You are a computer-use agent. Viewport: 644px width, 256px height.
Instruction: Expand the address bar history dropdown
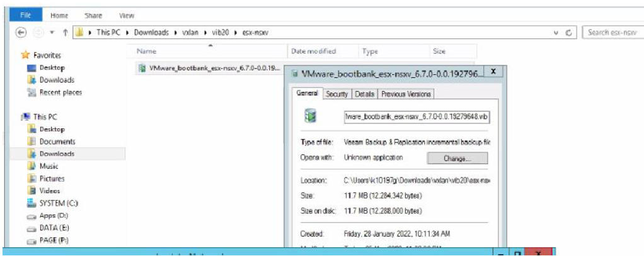click(556, 33)
